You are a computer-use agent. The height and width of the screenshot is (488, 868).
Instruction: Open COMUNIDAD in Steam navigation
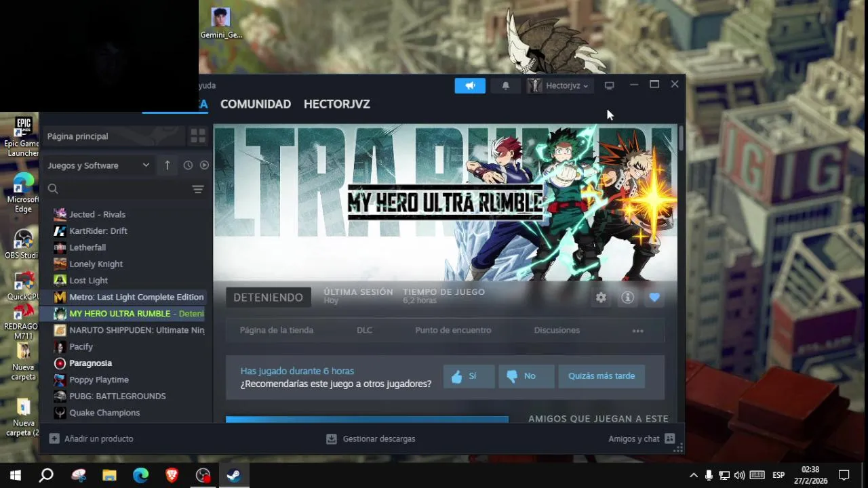coord(256,104)
